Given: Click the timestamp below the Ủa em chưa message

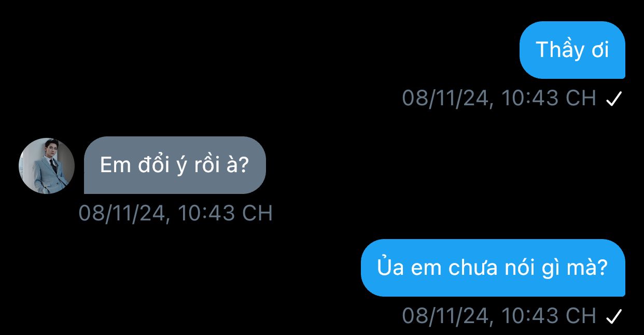Looking at the screenshot, I should click(x=499, y=315).
